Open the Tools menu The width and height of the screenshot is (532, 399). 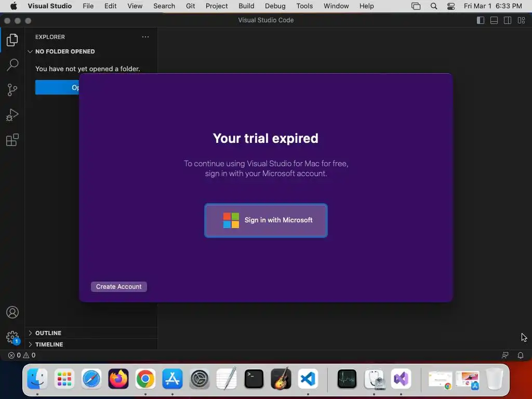[x=304, y=6]
